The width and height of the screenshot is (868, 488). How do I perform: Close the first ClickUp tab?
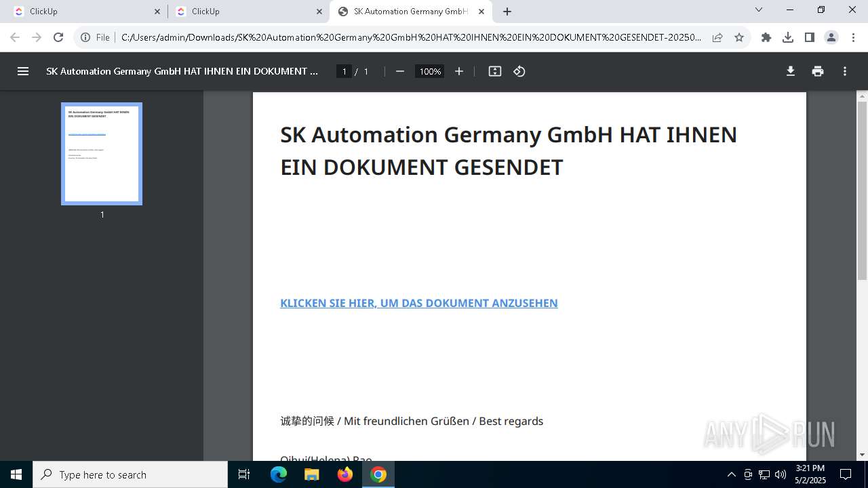click(x=157, y=12)
